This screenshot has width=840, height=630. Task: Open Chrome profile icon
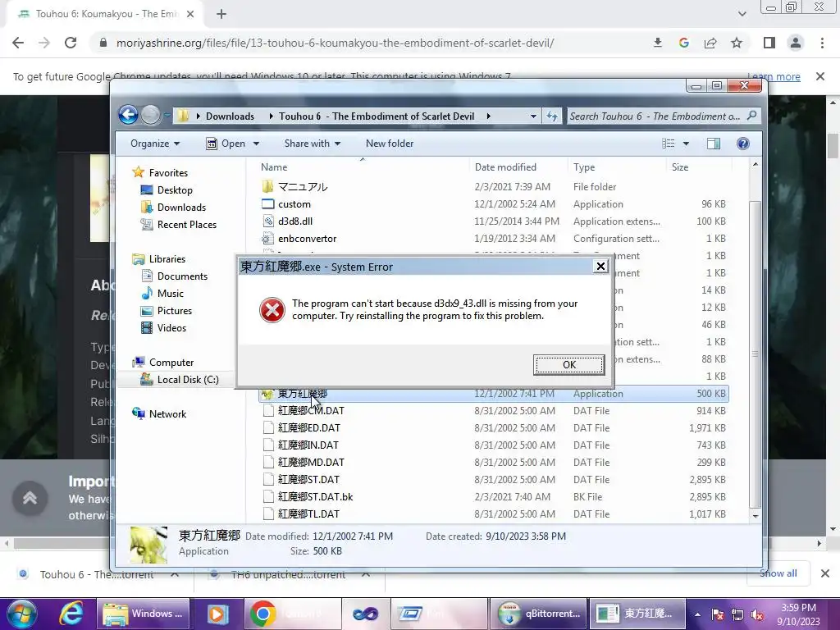pos(796,43)
